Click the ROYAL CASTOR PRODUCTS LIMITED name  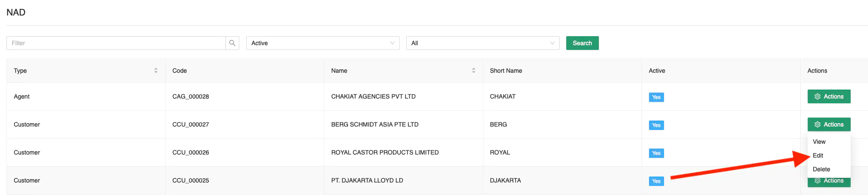[x=385, y=152]
